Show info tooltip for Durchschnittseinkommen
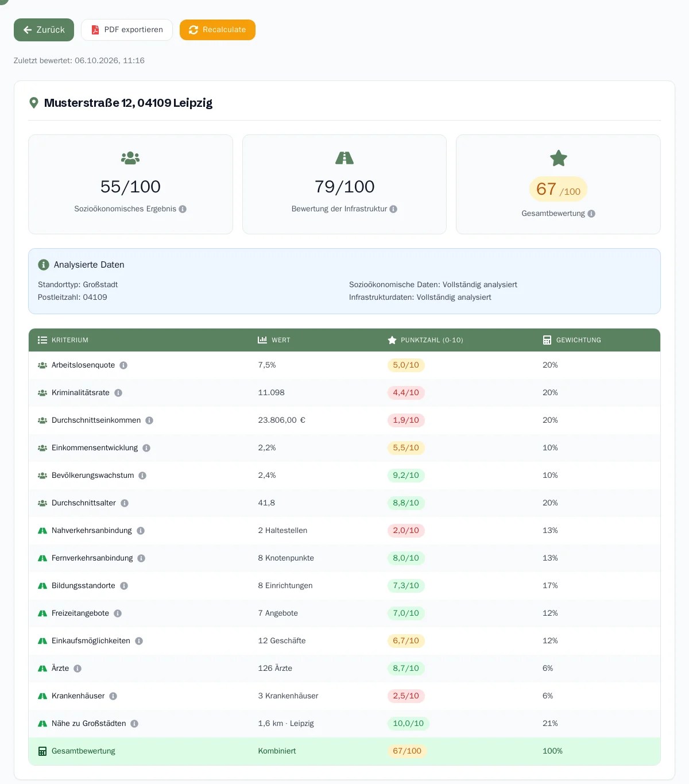The height and width of the screenshot is (784, 689). [149, 420]
